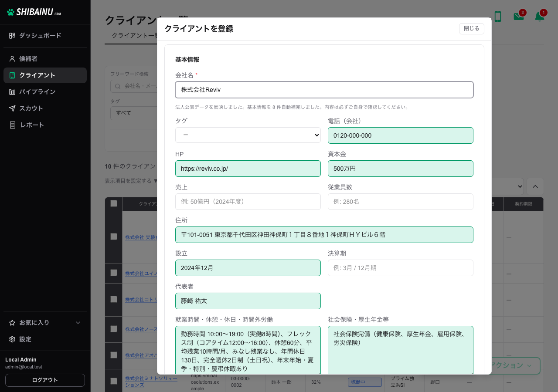558x392 pixels.
Task: Click the 資本金 field
Action: point(401,169)
